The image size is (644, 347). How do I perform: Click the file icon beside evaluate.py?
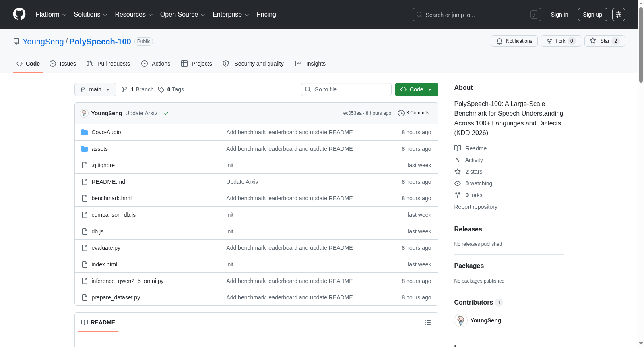85,248
